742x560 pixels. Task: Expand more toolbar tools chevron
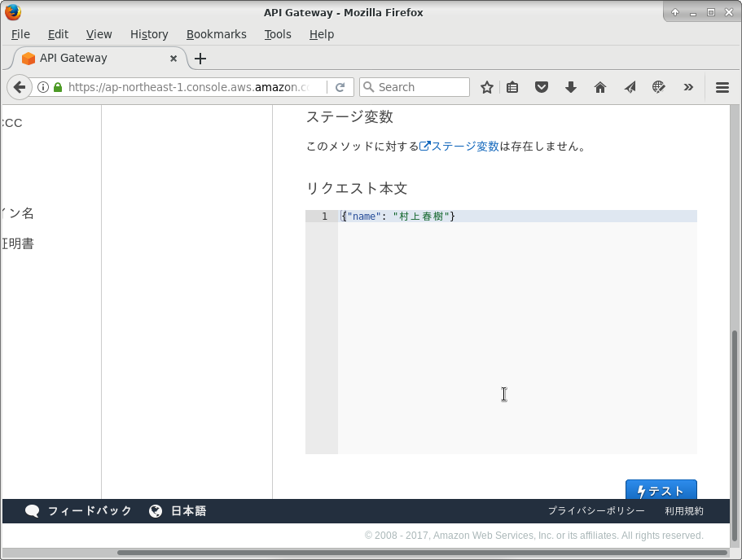[688, 87]
